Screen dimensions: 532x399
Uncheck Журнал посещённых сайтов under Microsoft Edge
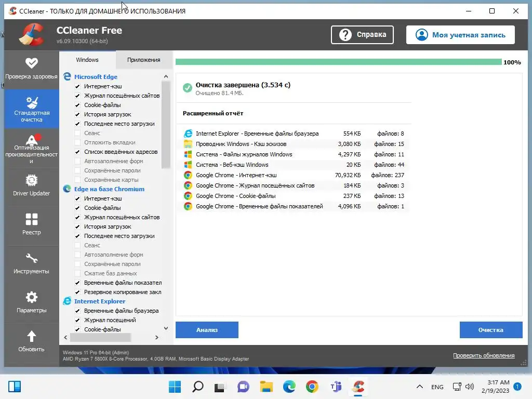coord(77,96)
